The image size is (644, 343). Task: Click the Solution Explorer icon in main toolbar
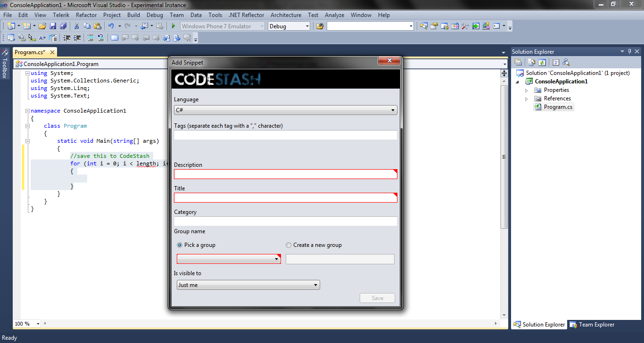(x=423, y=26)
